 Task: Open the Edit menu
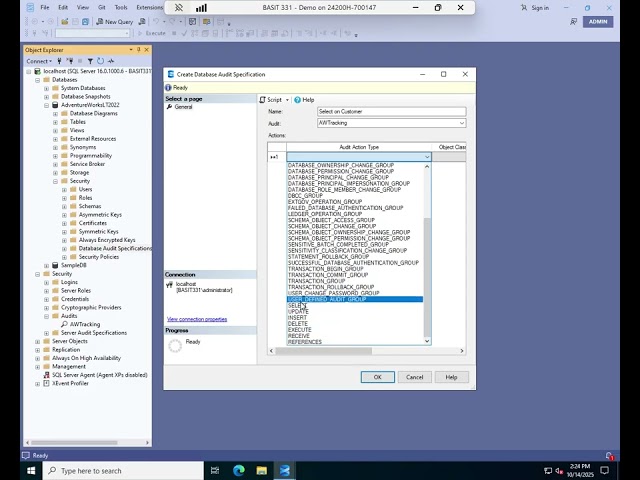click(63, 7)
